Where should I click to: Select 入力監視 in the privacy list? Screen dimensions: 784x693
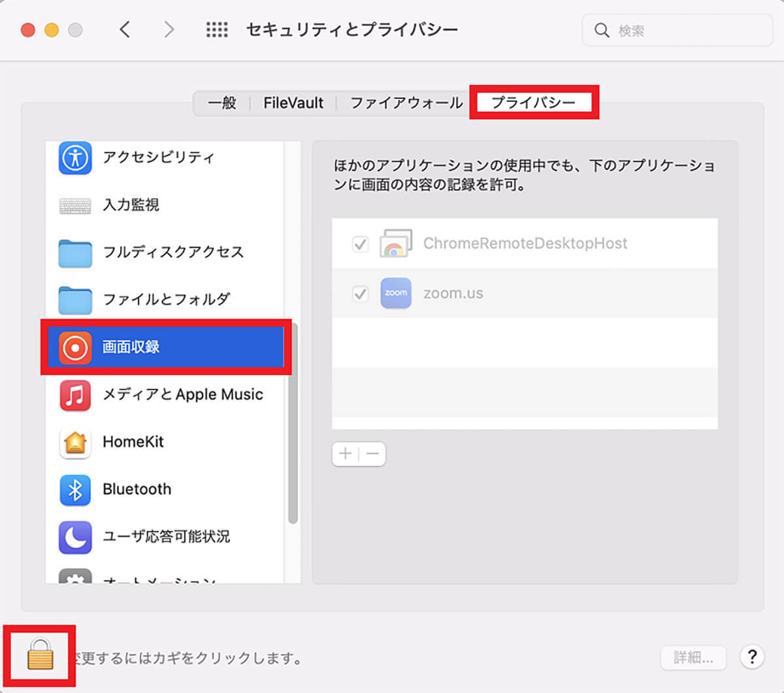tap(131, 205)
